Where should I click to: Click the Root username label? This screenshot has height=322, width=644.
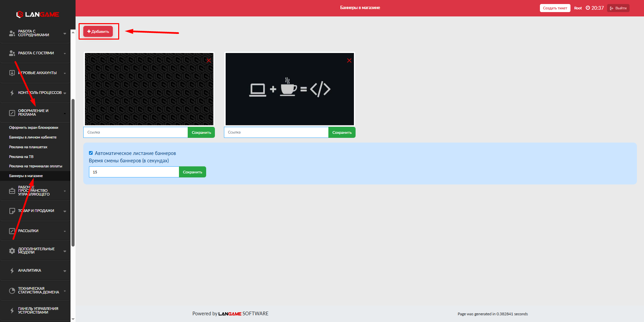578,8
